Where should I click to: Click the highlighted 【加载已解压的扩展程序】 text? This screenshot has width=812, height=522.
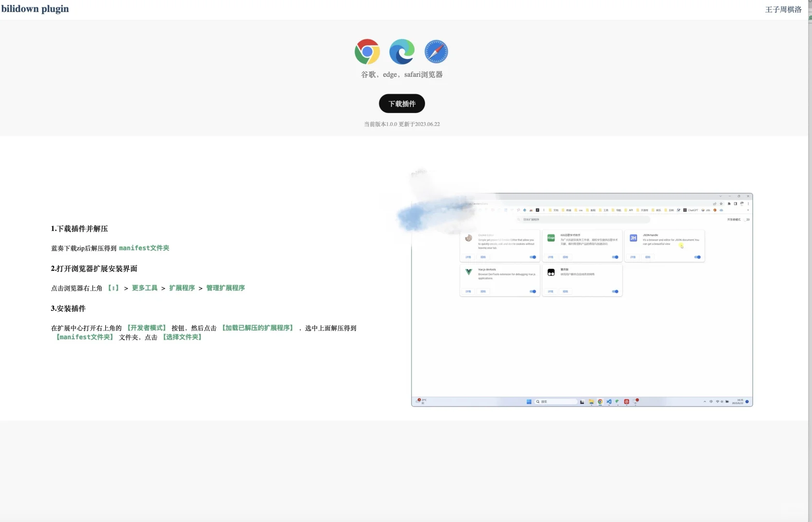tap(257, 328)
